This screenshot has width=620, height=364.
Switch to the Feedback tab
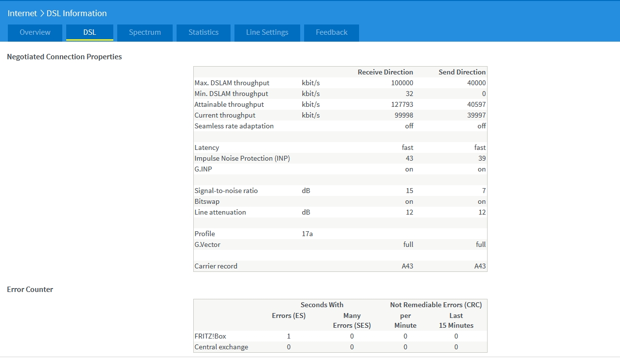(x=332, y=32)
